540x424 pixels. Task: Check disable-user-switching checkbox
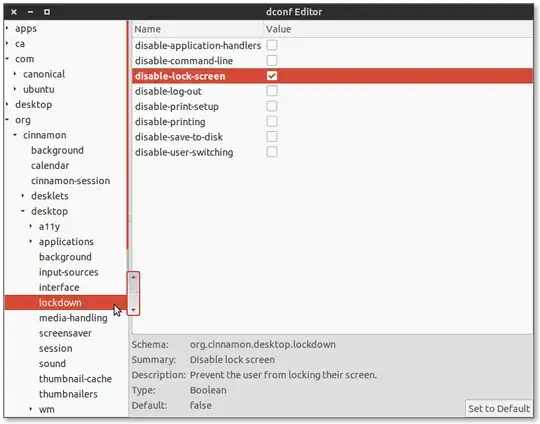272,152
